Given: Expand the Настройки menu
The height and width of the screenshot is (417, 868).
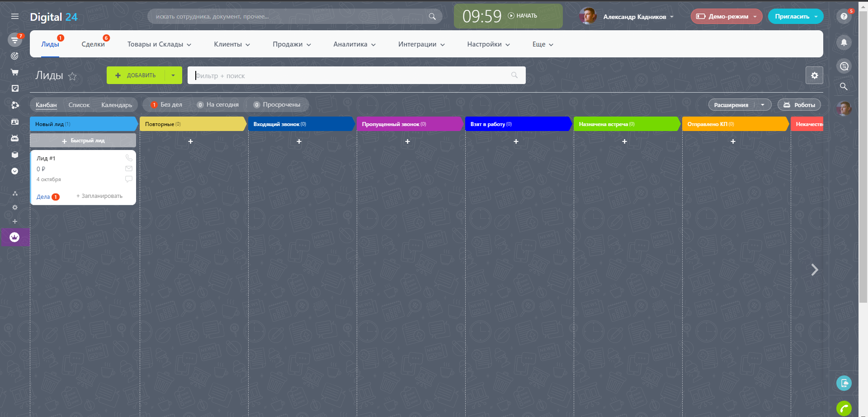Looking at the screenshot, I should (488, 44).
